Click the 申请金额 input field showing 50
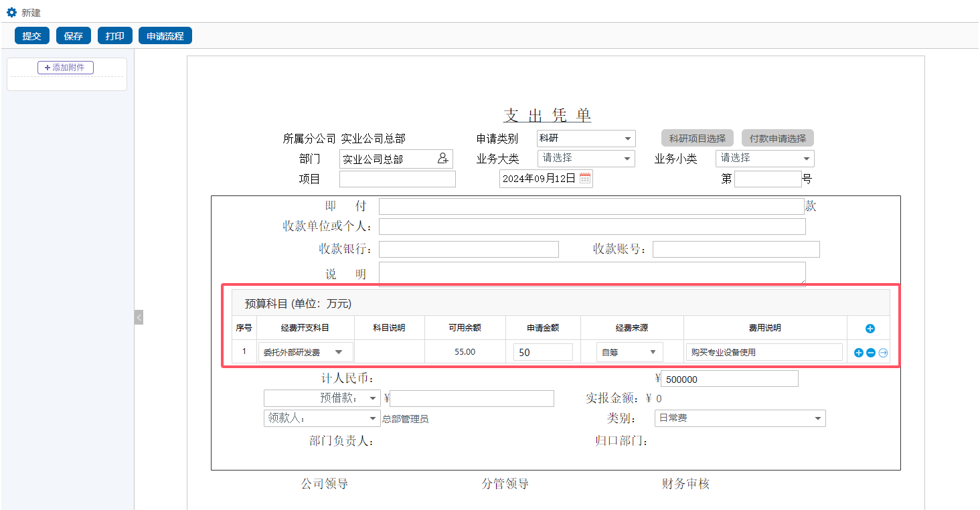Image resolution: width=980 pixels, height=510 pixels. [x=543, y=352]
